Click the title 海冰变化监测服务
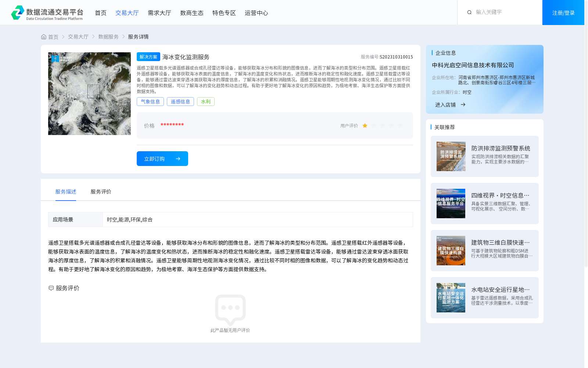This screenshot has height=368, width=588. 186,57
